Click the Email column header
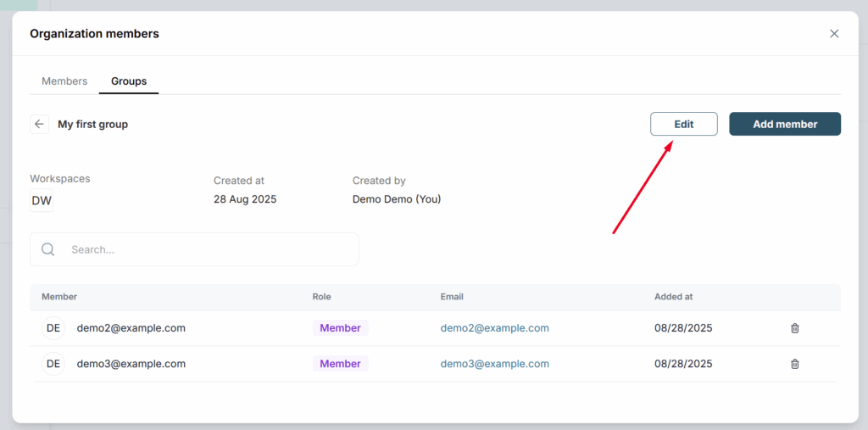Image resolution: width=868 pixels, height=430 pixels. (452, 297)
